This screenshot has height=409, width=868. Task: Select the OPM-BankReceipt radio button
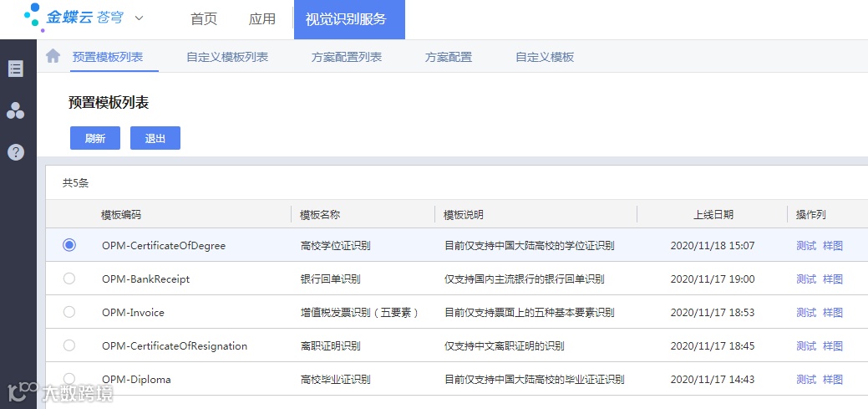pos(69,279)
